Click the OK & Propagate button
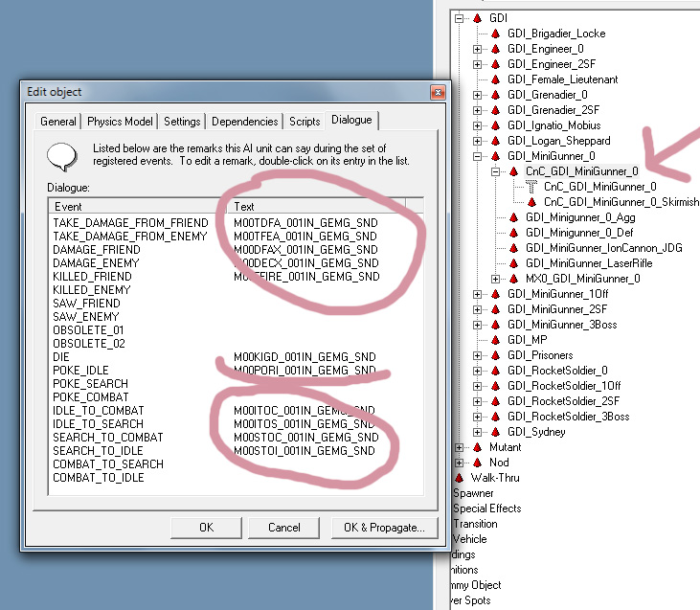This screenshot has height=610, width=700. click(x=384, y=528)
